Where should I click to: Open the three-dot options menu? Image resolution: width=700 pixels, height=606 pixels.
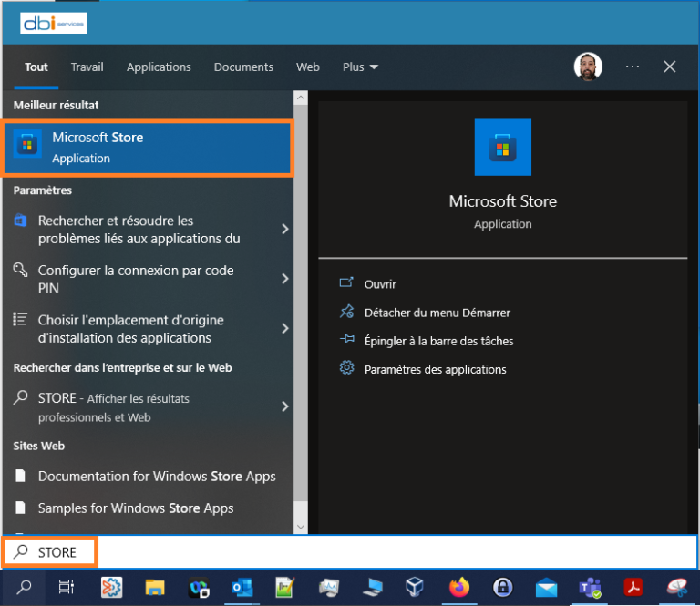point(633,67)
